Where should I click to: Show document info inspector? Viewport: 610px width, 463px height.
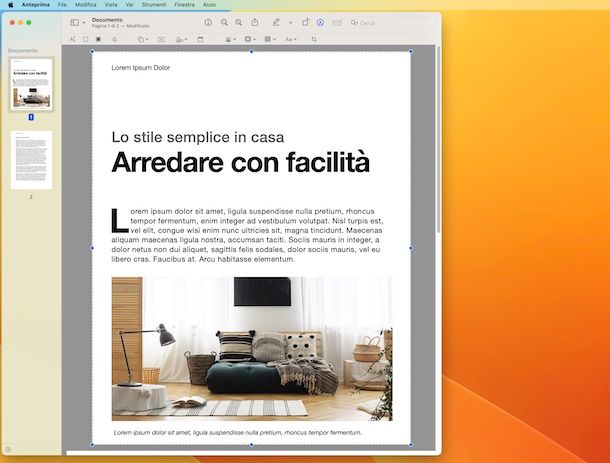tap(208, 23)
